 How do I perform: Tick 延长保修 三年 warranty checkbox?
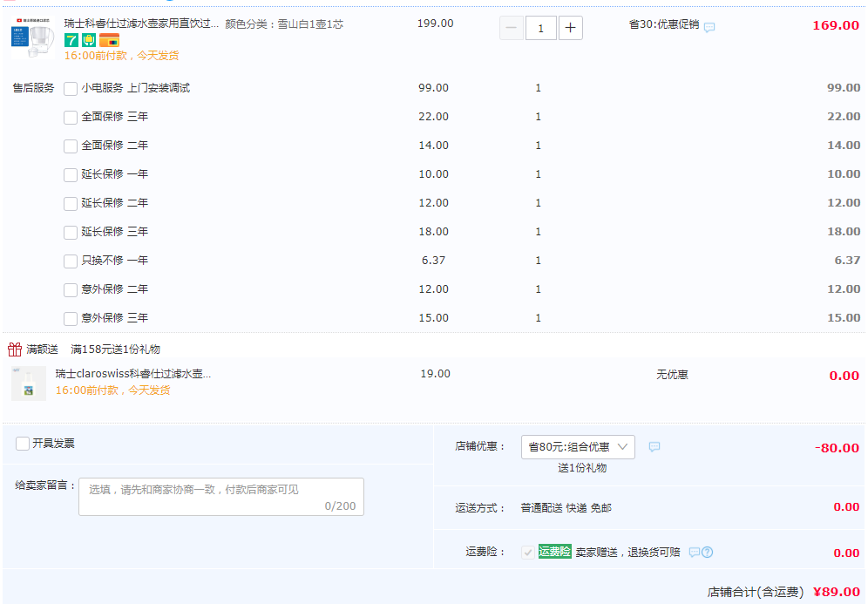click(x=71, y=233)
